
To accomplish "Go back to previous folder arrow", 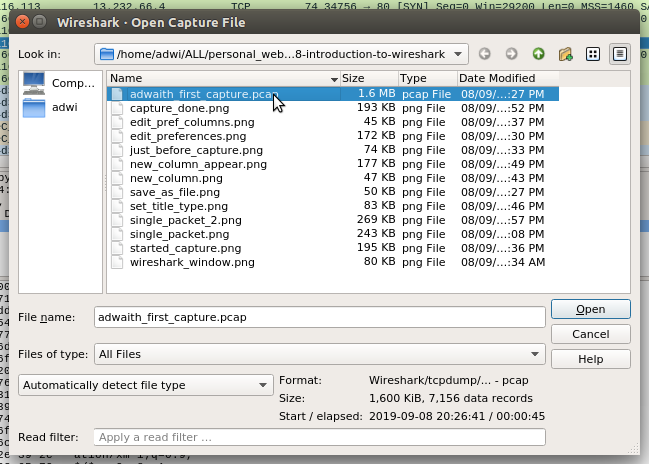I will tap(485, 54).
